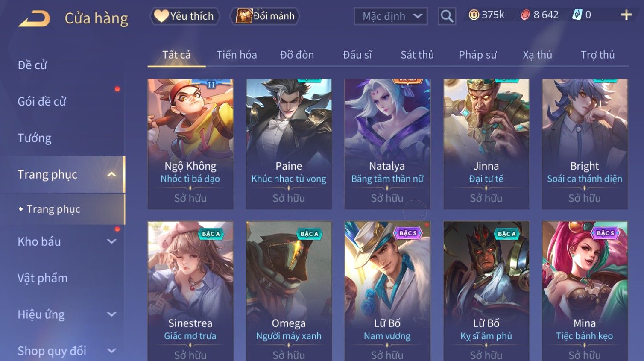The width and height of the screenshot is (644, 361).
Task: Open the Mặc định sort dropdown
Action: point(391,16)
